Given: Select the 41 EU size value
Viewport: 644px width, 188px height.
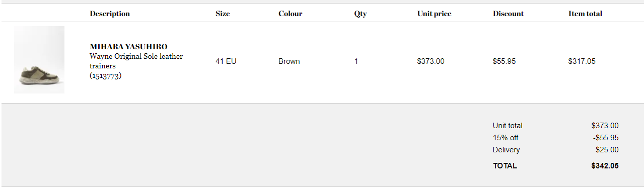Looking at the screenshot, I should (x=226, y=61).
